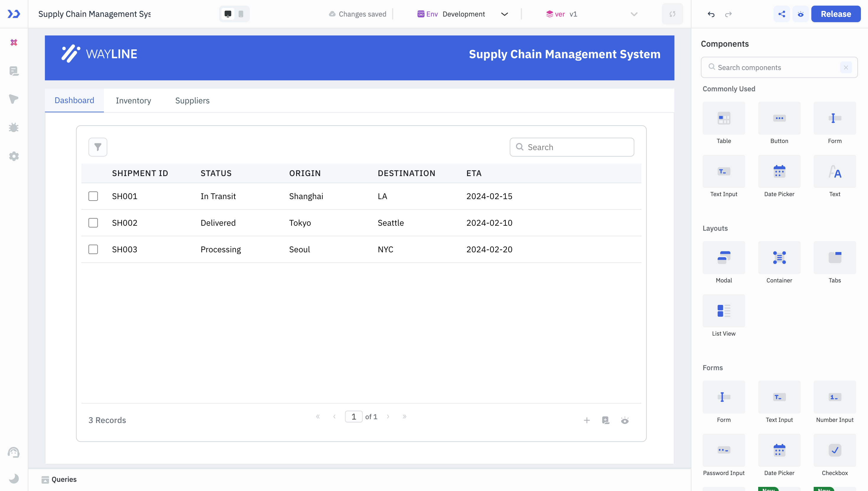Select the Suppliers tab
The width and height of the screenshot is (868, 491).
tap(192, 100)
